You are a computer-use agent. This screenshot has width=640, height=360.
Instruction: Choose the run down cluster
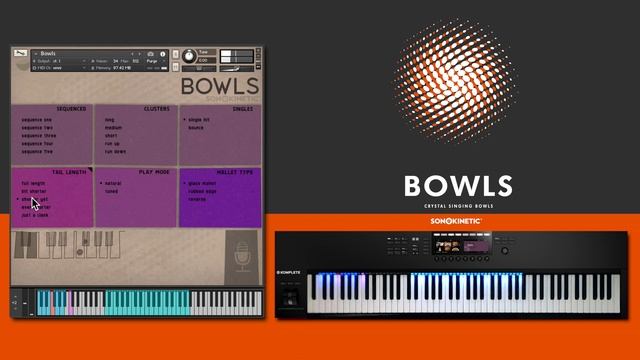[115, 151]
